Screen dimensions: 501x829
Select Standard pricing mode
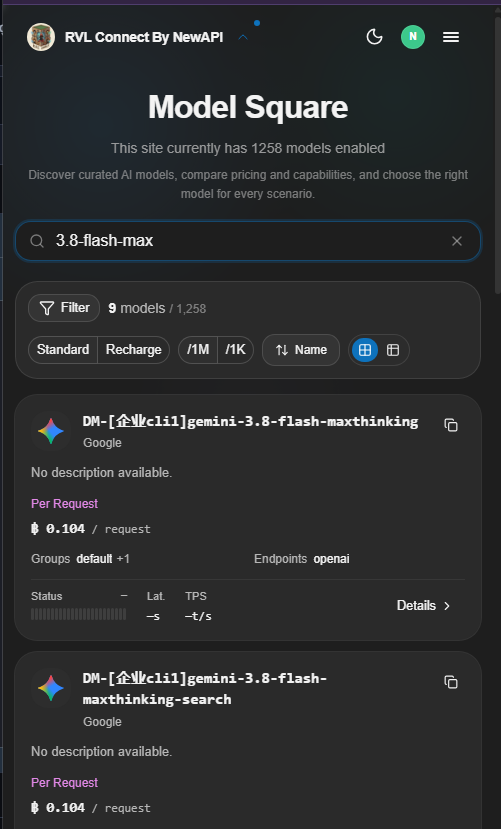pyautogui.click(x=63, y=350)
